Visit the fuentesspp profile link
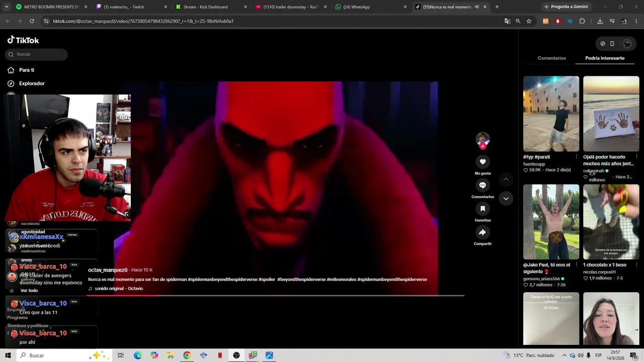Screen dimensions: 644x362 click(x=534, y=164)
